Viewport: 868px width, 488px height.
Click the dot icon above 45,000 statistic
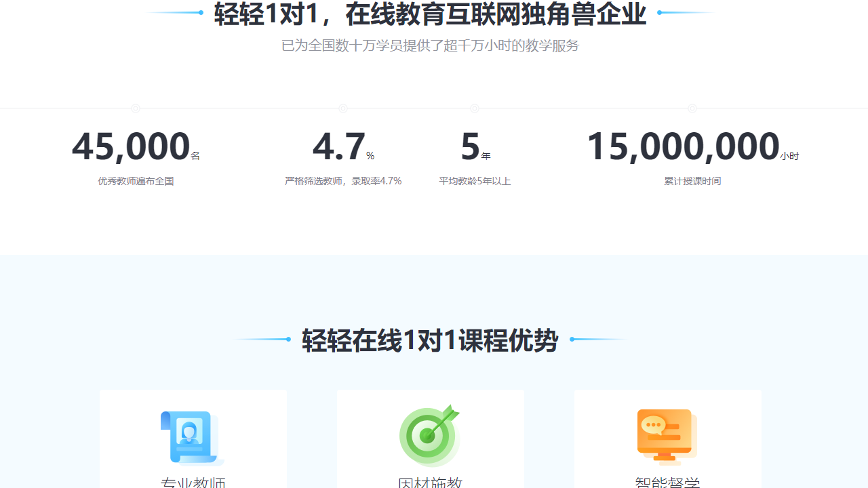136,108
